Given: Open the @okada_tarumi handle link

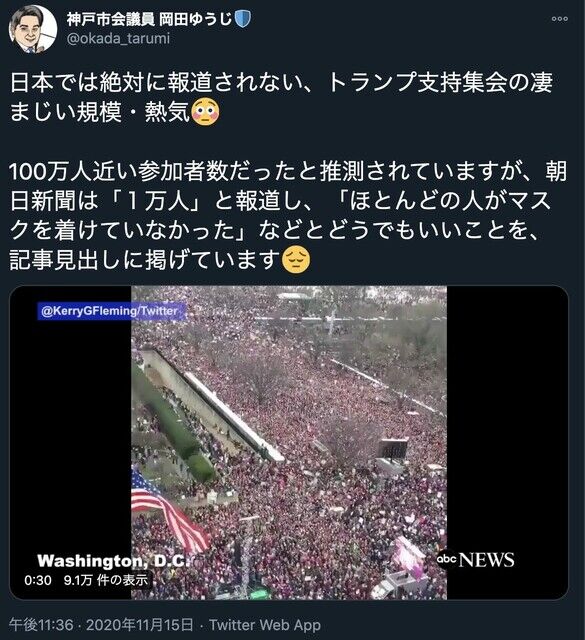Looking at the screenshot, I should click(118, 39).
